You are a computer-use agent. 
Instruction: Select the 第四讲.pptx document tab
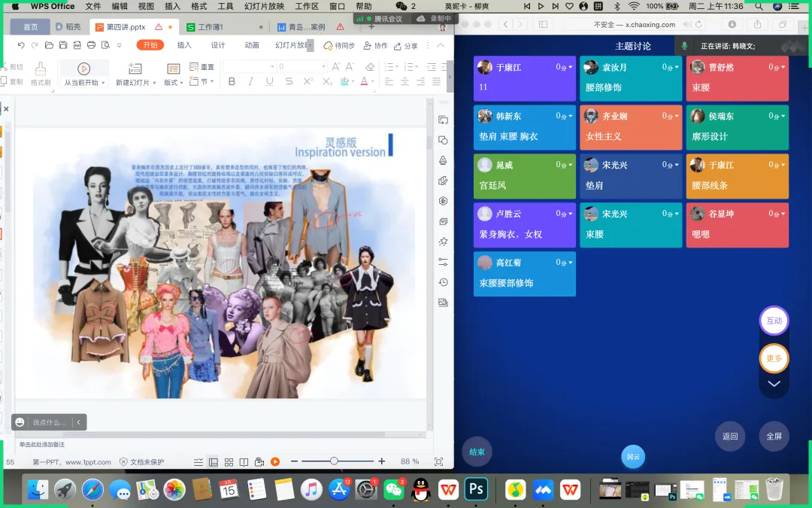point(134,27)
